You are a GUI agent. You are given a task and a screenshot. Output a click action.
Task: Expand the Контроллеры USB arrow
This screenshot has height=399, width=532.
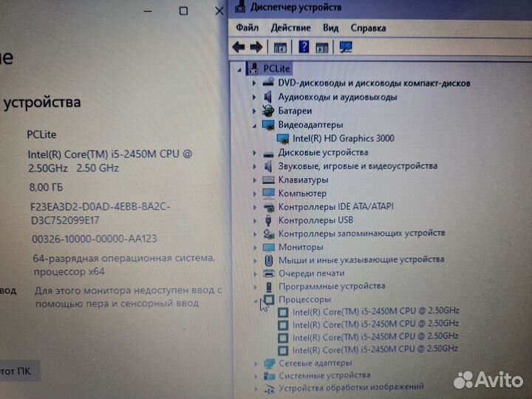(x=255, y=220)
